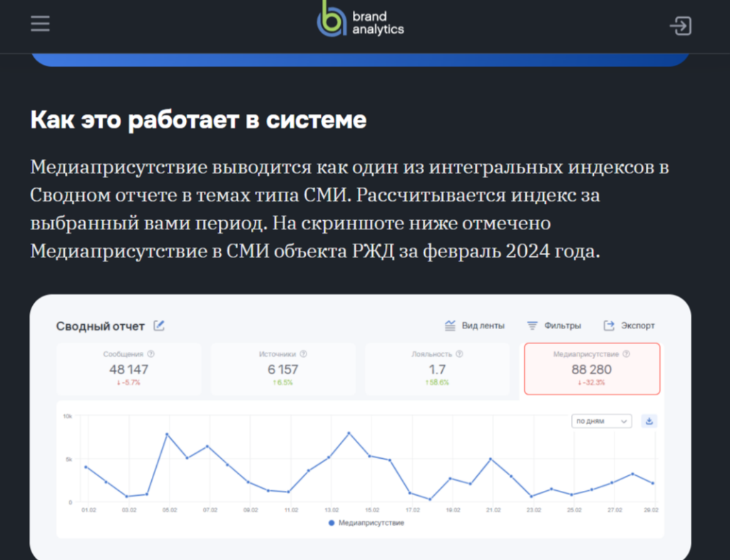Click the edit pencil beside Сводный отчет
This screenshot has width=730, height=560.
click(x=159, y=326)
